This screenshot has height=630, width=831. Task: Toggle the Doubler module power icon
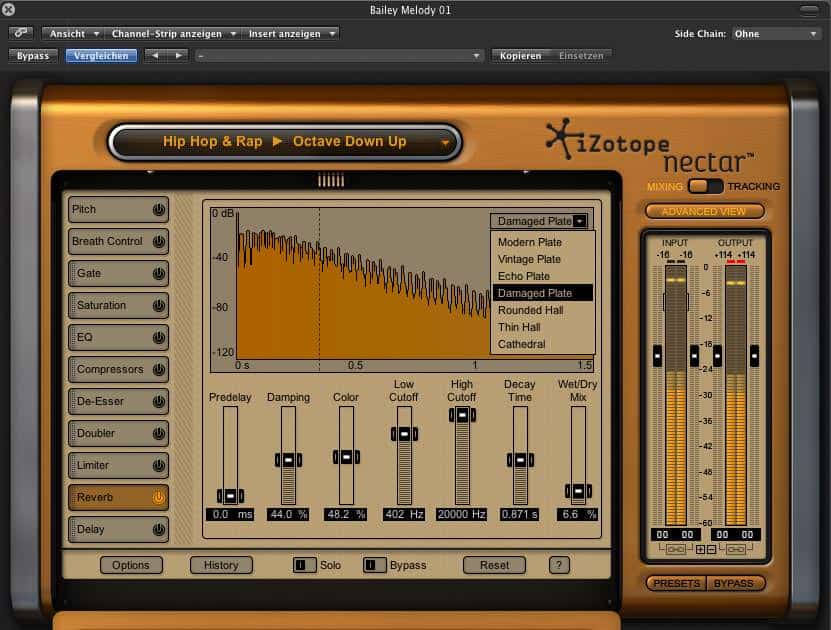point(158,433)
